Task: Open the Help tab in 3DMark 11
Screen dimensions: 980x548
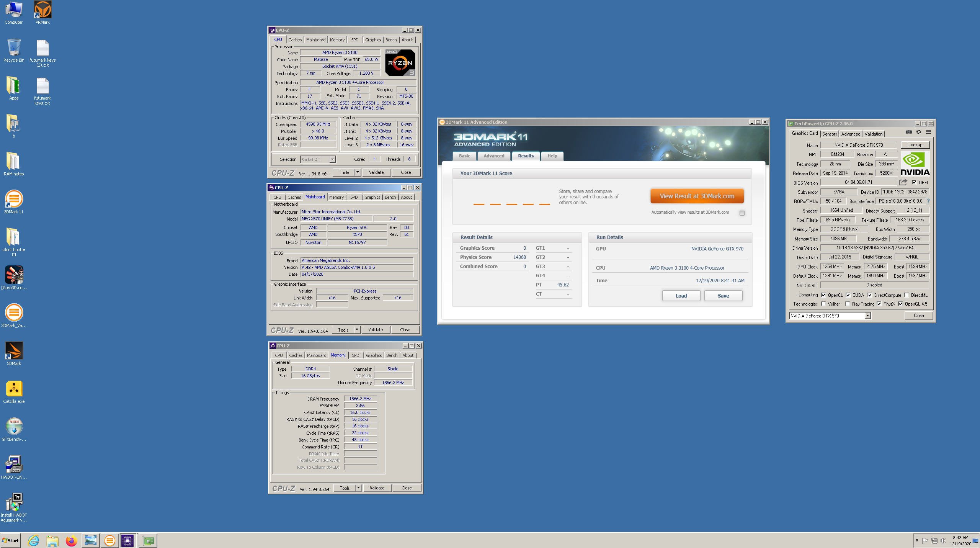Action: click(x=552, y=156)
